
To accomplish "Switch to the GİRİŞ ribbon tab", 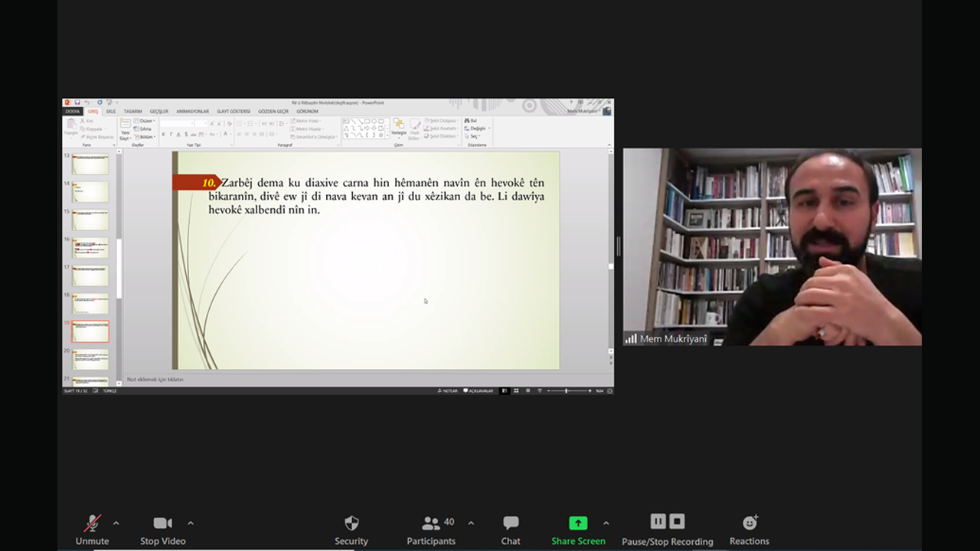I will tap(93, 112).
